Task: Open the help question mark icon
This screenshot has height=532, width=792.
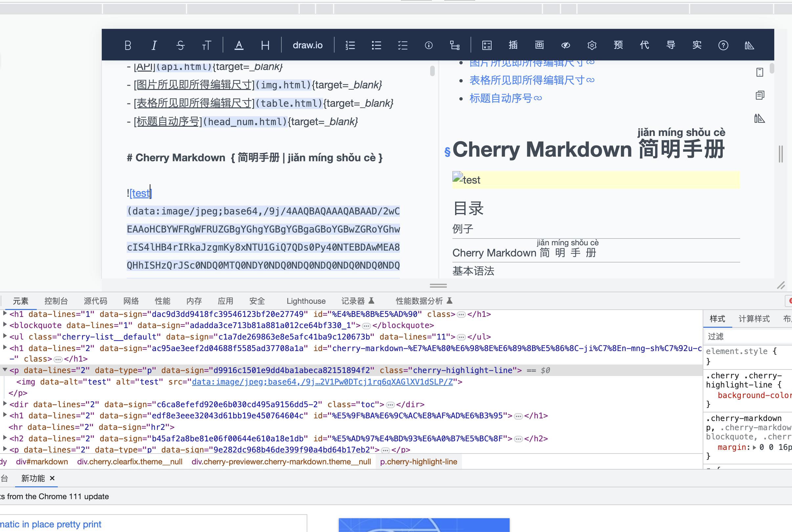Action: [x=723, y=45]
